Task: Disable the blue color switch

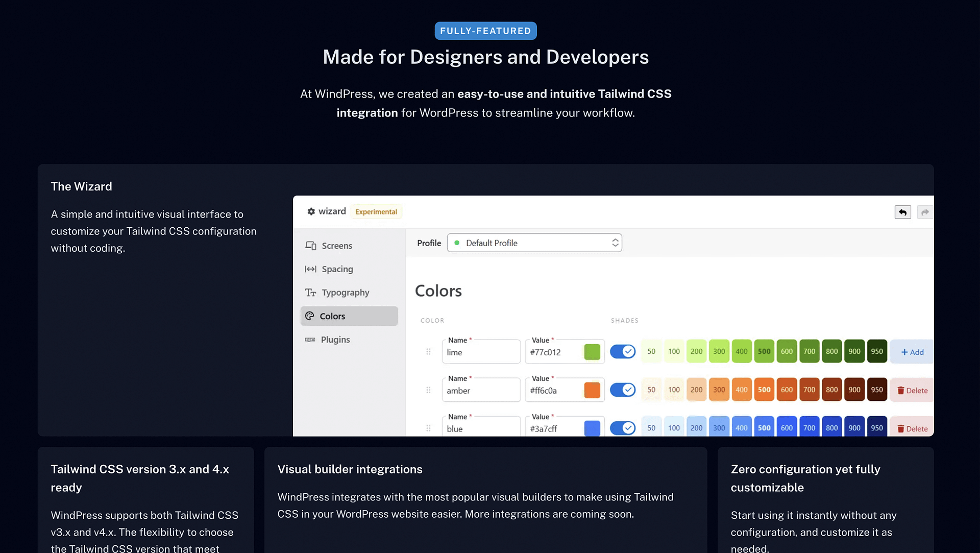Action: [x=622, y=428]
